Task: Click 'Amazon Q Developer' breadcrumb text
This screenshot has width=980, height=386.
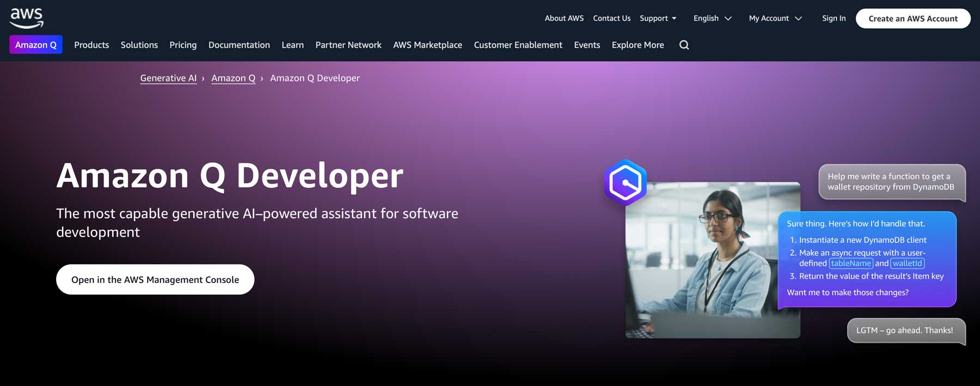Action: point(315,78)
